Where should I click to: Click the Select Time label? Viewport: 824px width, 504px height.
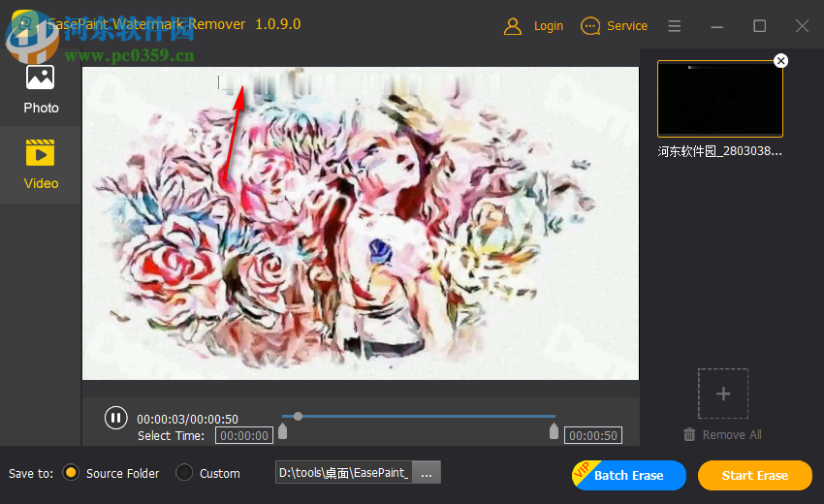tap(171, 436)
